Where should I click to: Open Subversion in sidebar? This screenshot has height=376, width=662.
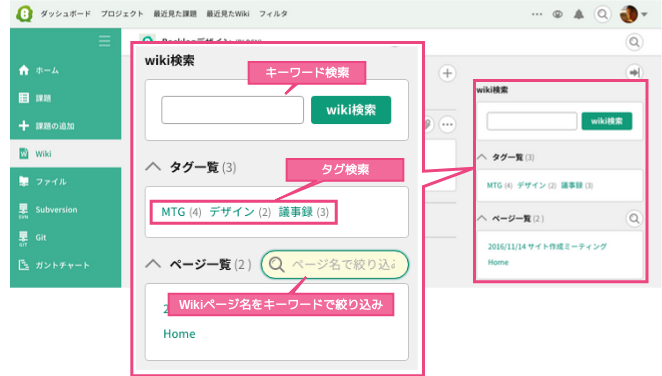pos(48,210)
